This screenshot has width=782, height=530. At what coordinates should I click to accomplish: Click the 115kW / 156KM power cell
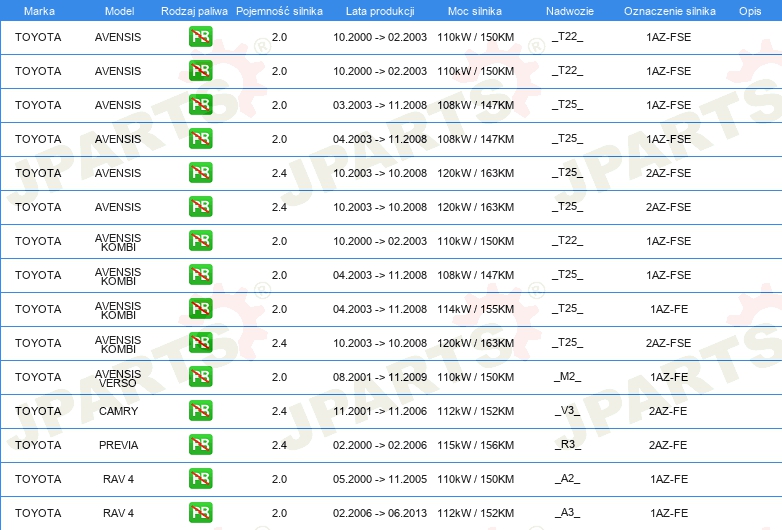[475, 445]
